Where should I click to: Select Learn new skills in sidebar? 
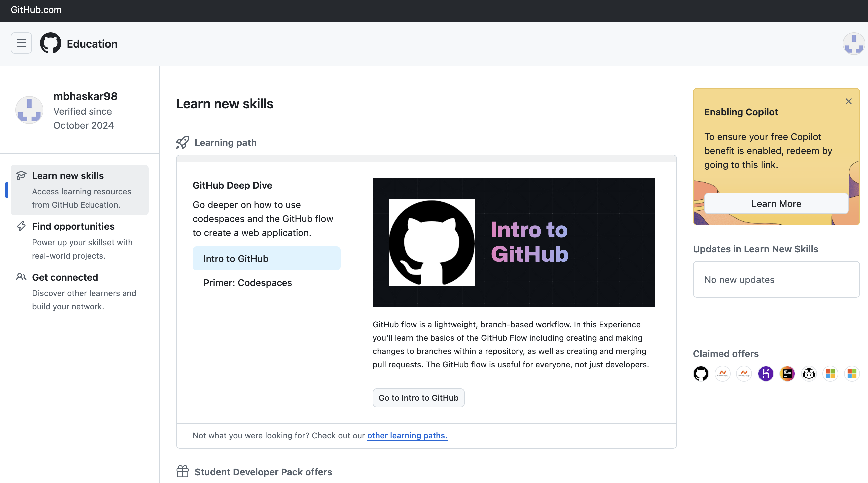pos(79,190)
